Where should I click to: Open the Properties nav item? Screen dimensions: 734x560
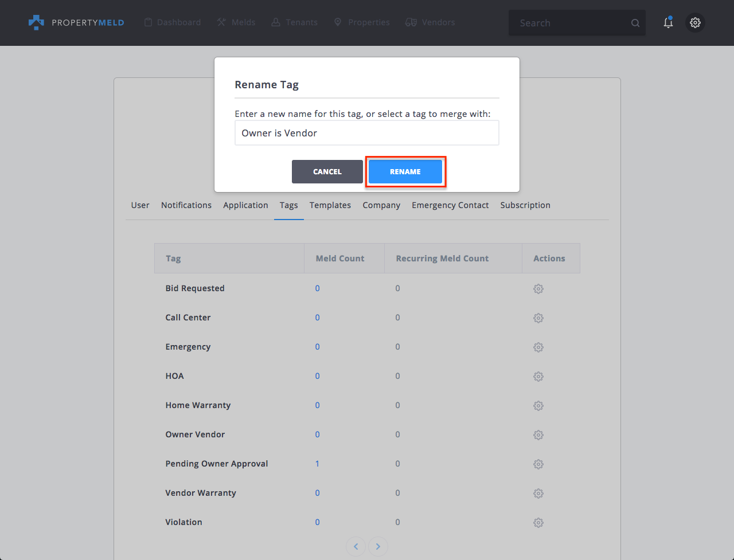pos(362,22)
